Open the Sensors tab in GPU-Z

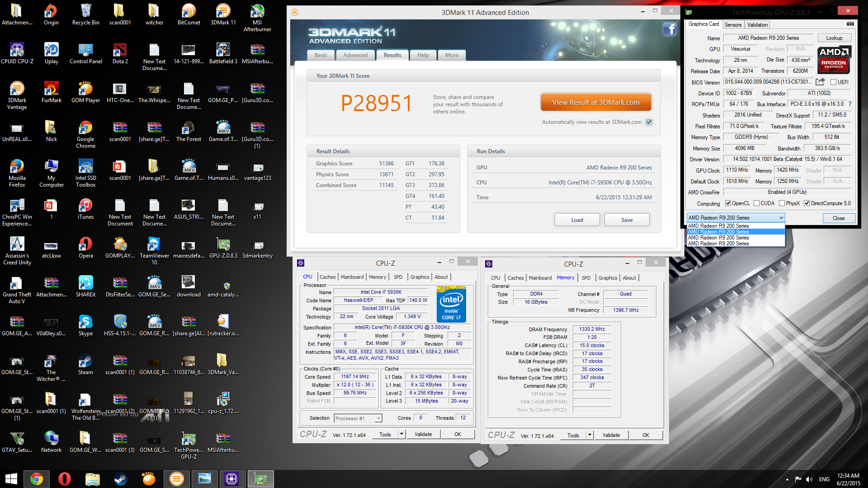click(x=733, y=25)
